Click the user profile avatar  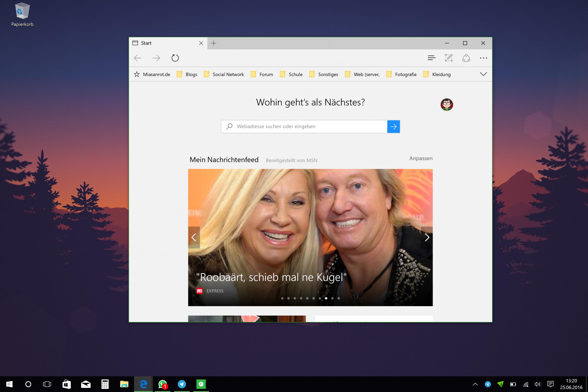click(x=447, y=105)
